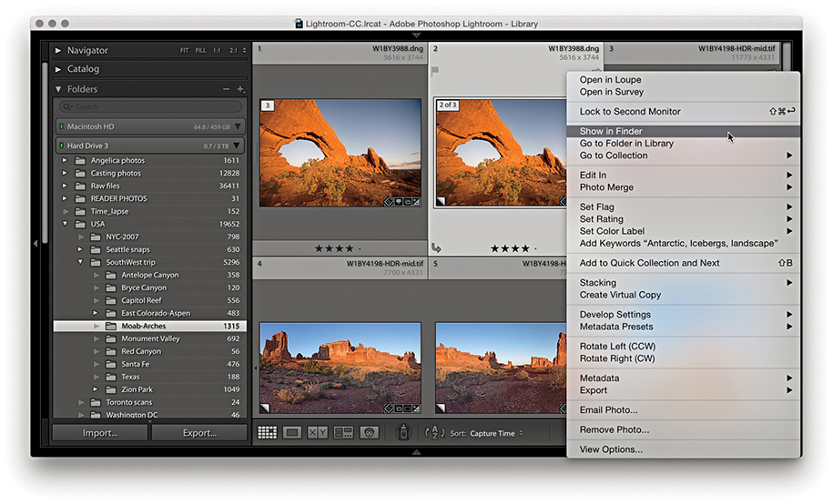Click plus icon in Folders panel header

point(240,89)
